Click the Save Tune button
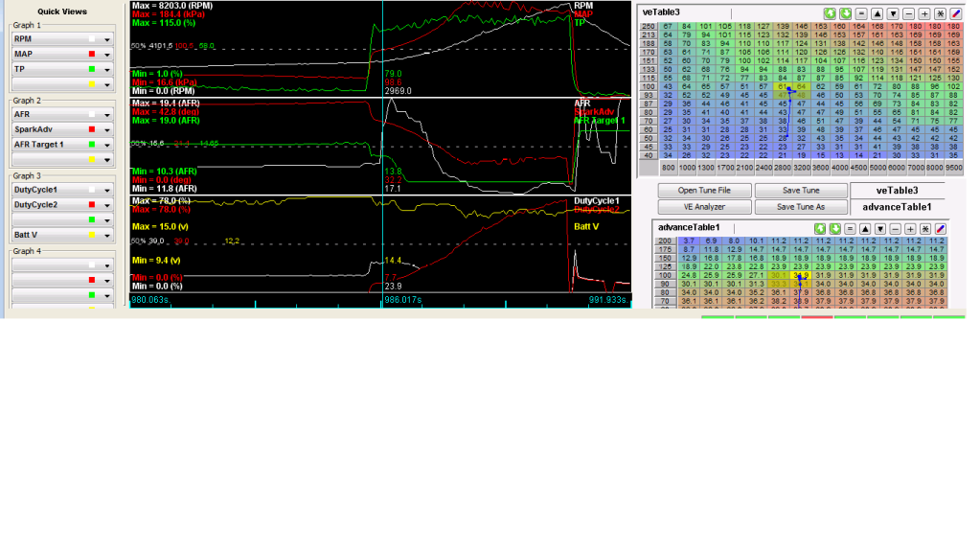This screenshot has width=980, height=551. coord(801,191)
